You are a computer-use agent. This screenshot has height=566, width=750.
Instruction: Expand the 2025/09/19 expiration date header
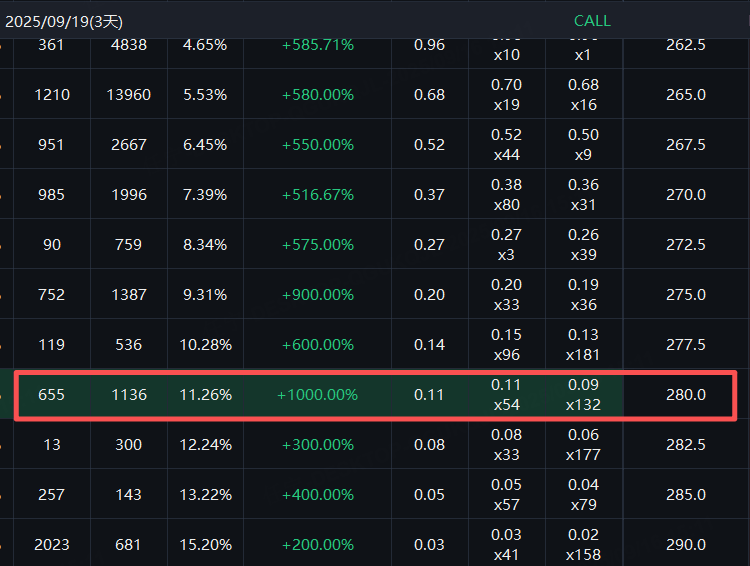(70, 20)
